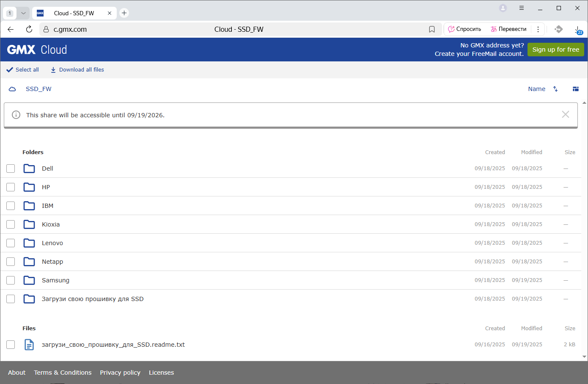Click the SSD_FW breadcrumb
The width and height of the screenshot is (588, 384).
coord(38,89)
